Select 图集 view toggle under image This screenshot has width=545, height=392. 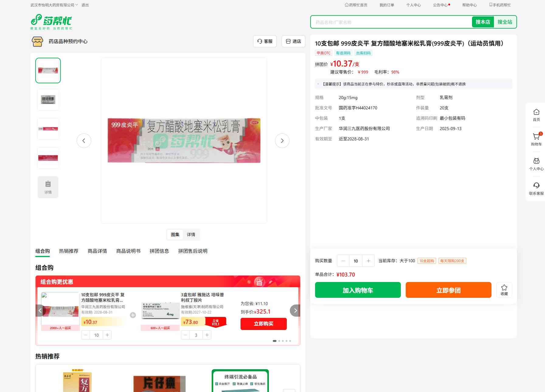pyautogui.click(x=175, y=235)
